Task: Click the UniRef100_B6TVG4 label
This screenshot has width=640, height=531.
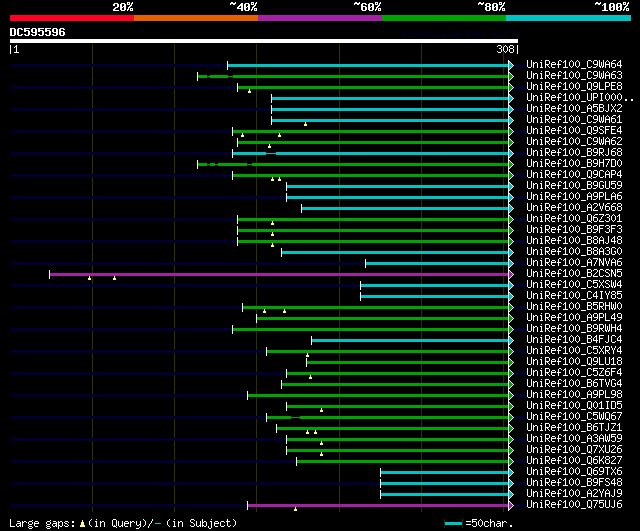Action: pos(574,384)
